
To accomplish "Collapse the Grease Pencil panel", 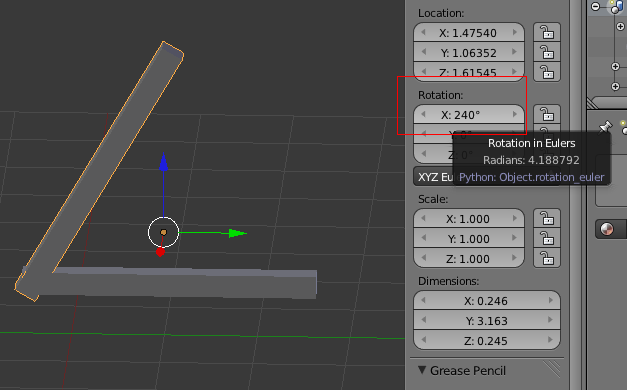I will [x=422, y=370].
